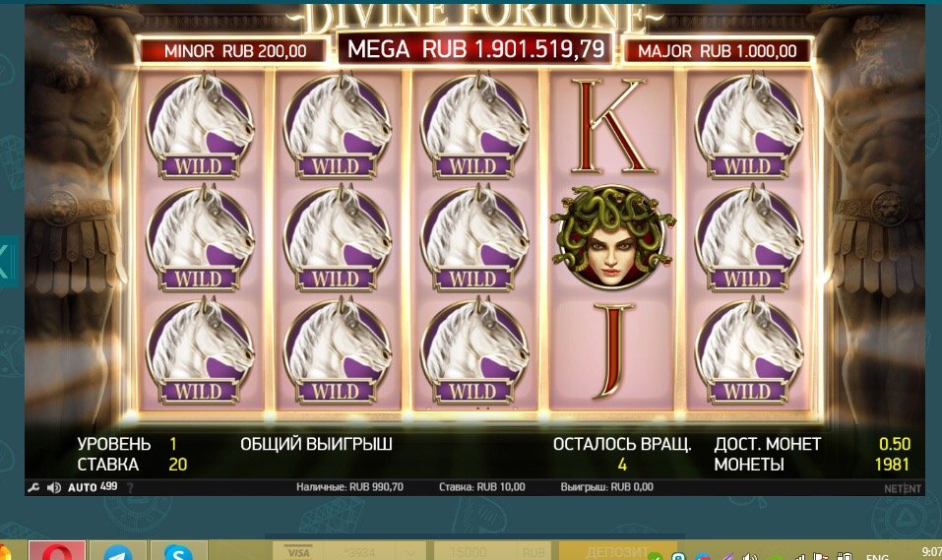Click the K symbol on reel four

click(611, 127)
